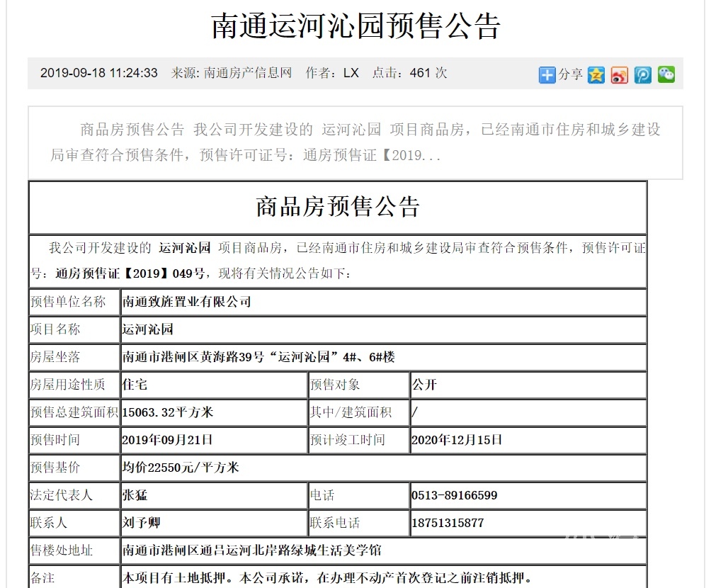Viewport: 711px width, 588px height.
Task: Share the page via WeChat icon
Action: pos(666,74)
